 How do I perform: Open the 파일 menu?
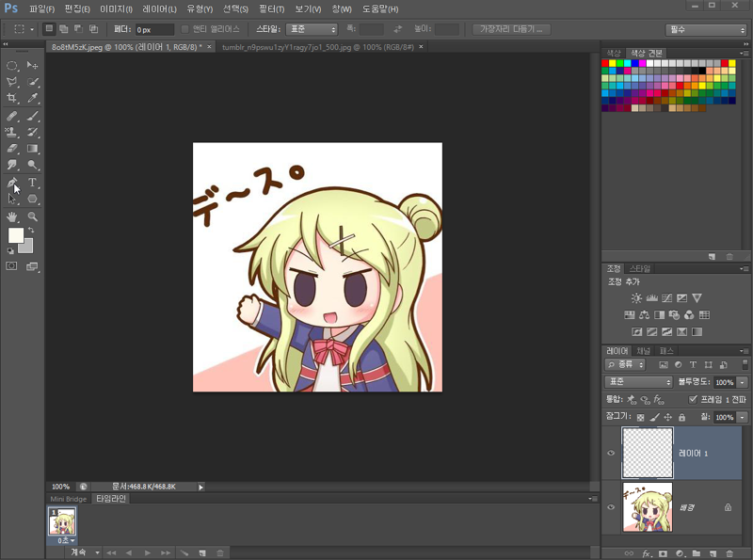[41, 9]
